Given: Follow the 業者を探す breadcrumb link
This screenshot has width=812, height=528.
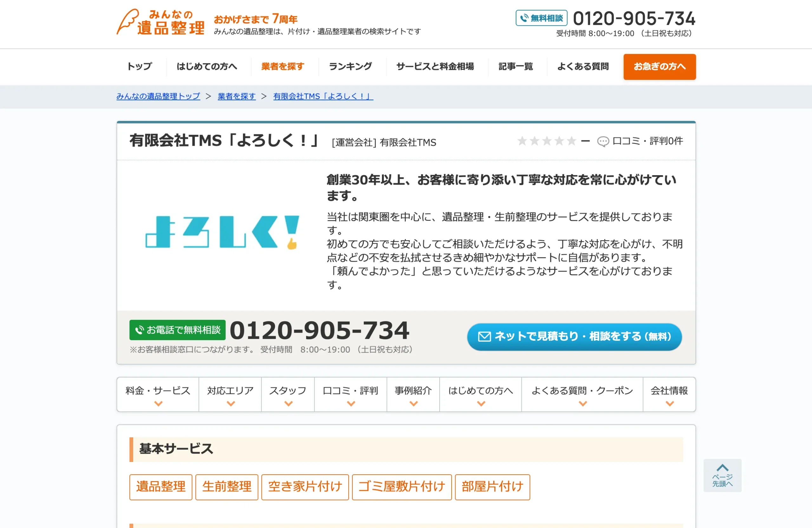Looking at the screenshot, I should click(x=237, y=96).
